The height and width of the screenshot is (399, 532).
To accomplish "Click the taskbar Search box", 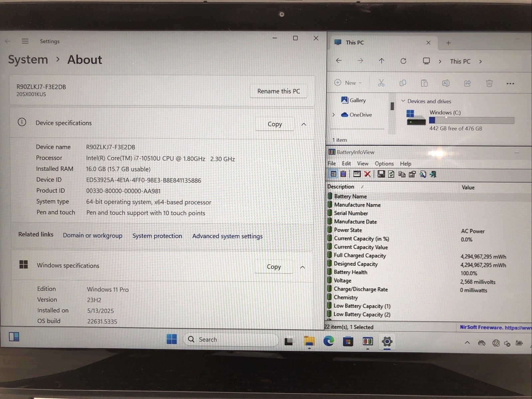I will pyautogui.click(x=231, y=339).
